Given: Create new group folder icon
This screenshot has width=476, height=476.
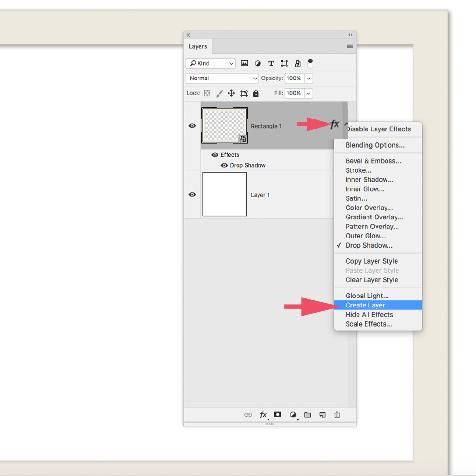Looking at the screenshot, I should coord(307,415).
